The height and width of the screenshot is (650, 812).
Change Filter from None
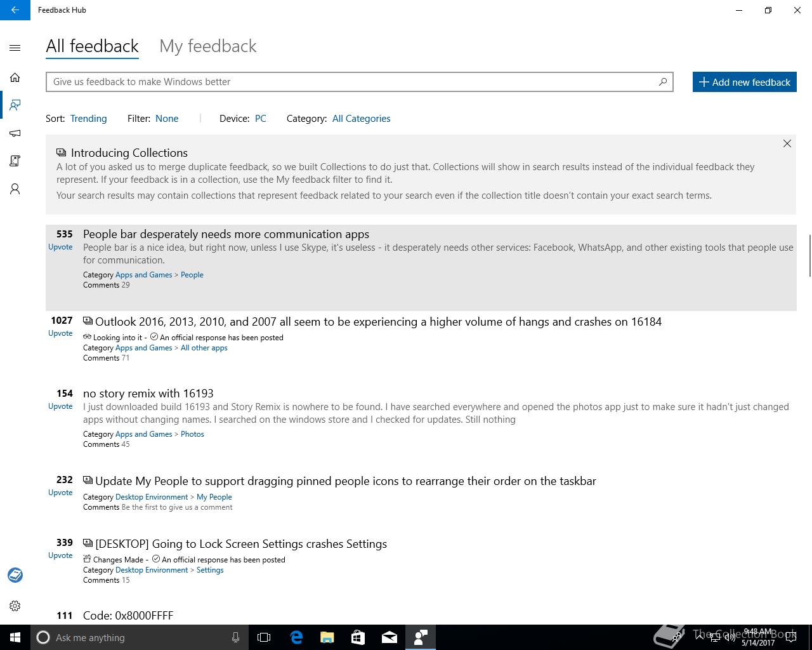coord(167,119)
